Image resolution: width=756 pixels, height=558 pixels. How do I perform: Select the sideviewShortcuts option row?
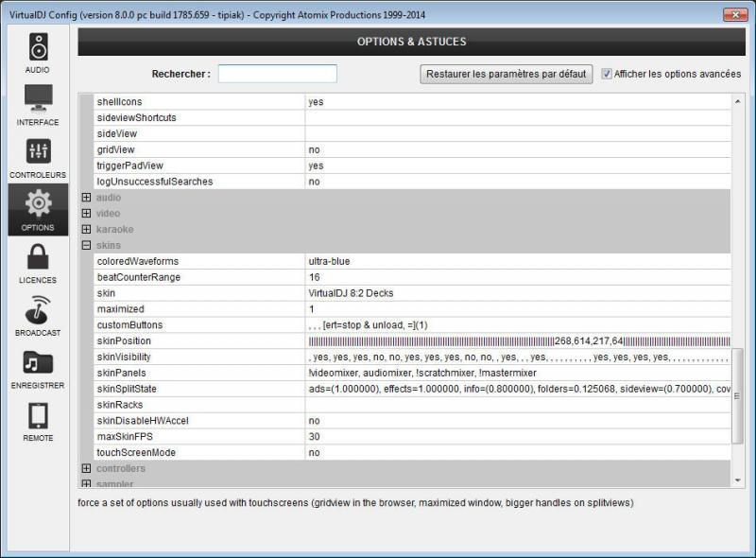pyautogui.click(x=412, y=118)
